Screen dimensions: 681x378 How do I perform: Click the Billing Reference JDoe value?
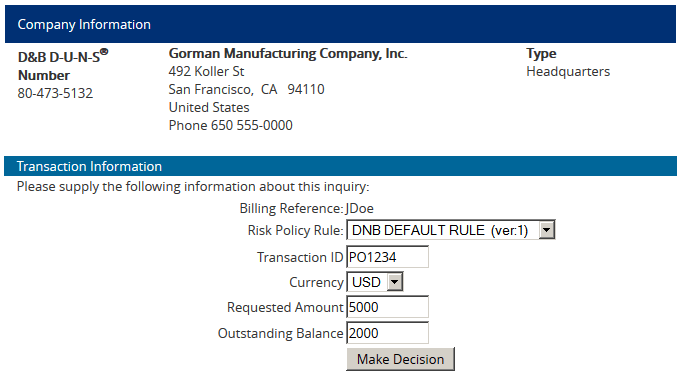coord(360,208)
